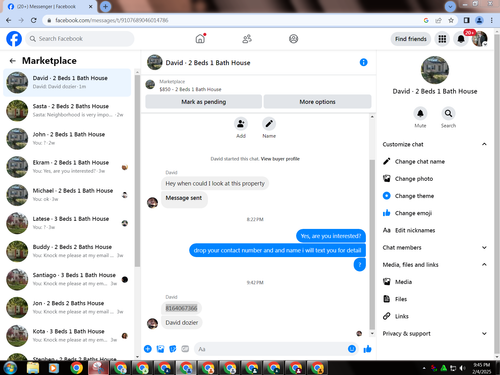Image resolution: width=500 pixels, height=375 pixels.
Task: Open Chrome tab search dropdown
Action: [x=450, y=6]
